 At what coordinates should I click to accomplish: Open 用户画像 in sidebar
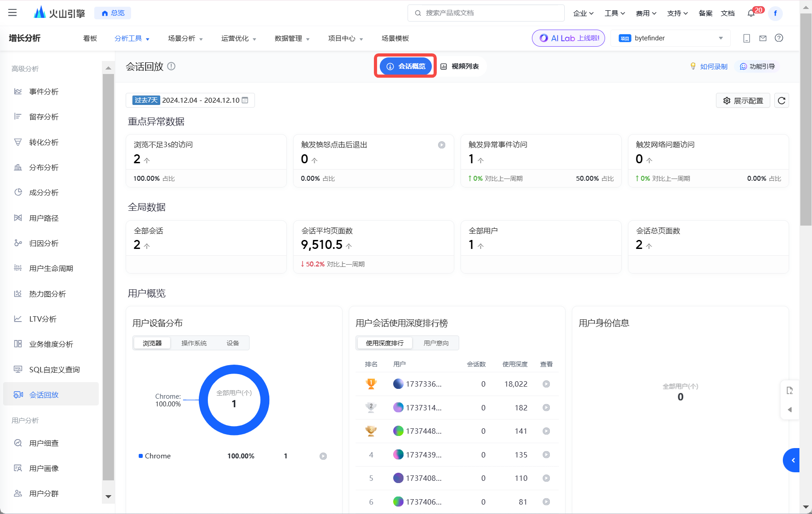coord(51,468)
